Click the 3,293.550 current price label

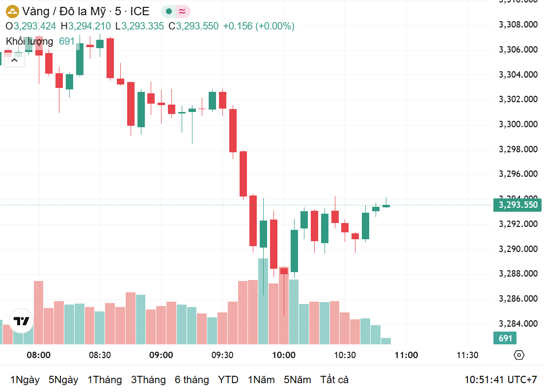click(517, 205)
